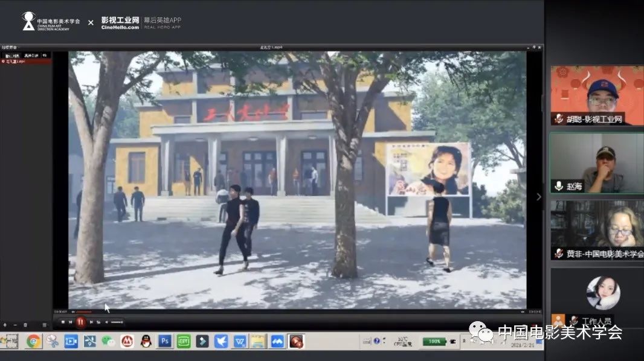Toggle 胡聪-影视工业网 microphone icon
This screenshot has width=644, height=361.
(x=559, y=119)
